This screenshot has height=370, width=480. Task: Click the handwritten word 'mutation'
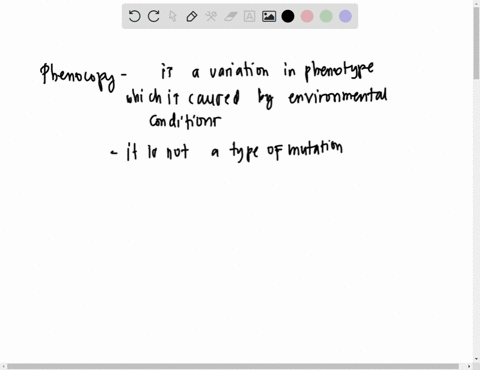pos(315,149)
